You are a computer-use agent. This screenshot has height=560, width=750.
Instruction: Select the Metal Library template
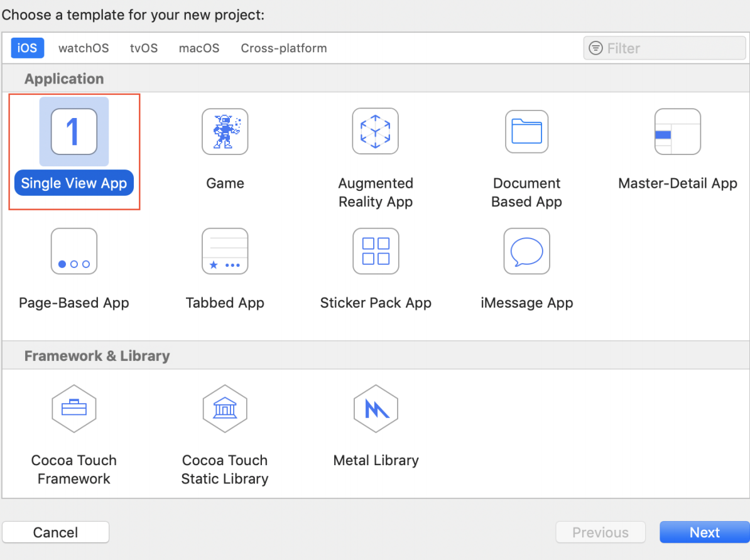coord(376,409)
